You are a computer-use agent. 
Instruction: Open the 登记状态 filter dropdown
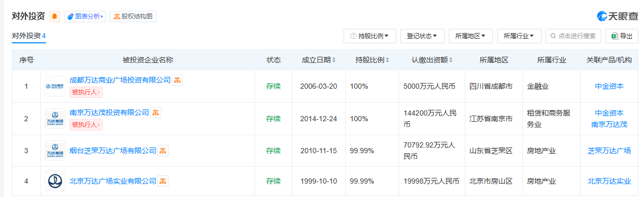coord(422,36)
